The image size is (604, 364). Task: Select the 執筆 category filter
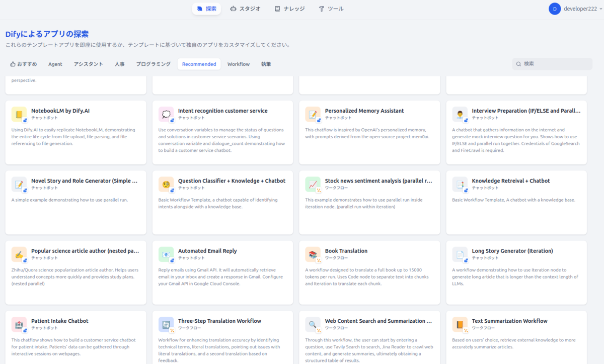pyautogui.click(x=266, y=64)
